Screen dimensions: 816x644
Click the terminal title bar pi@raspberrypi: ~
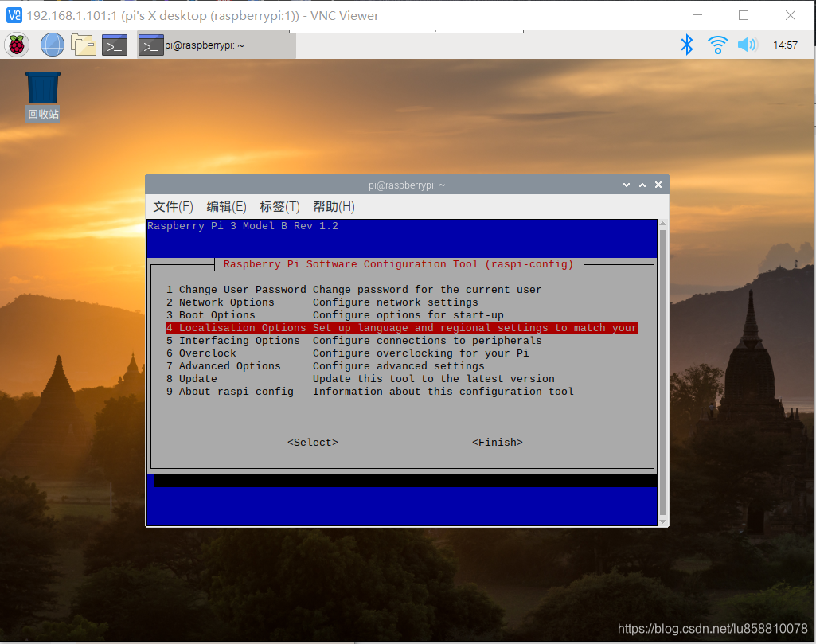tap(407, 185)
